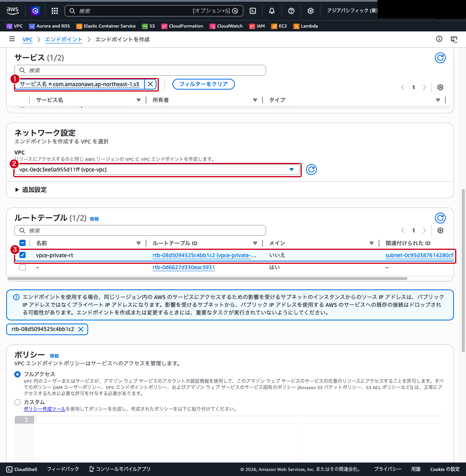
Task: Open the ポリシー作成ツール link
Action: (x=45, y=409)
